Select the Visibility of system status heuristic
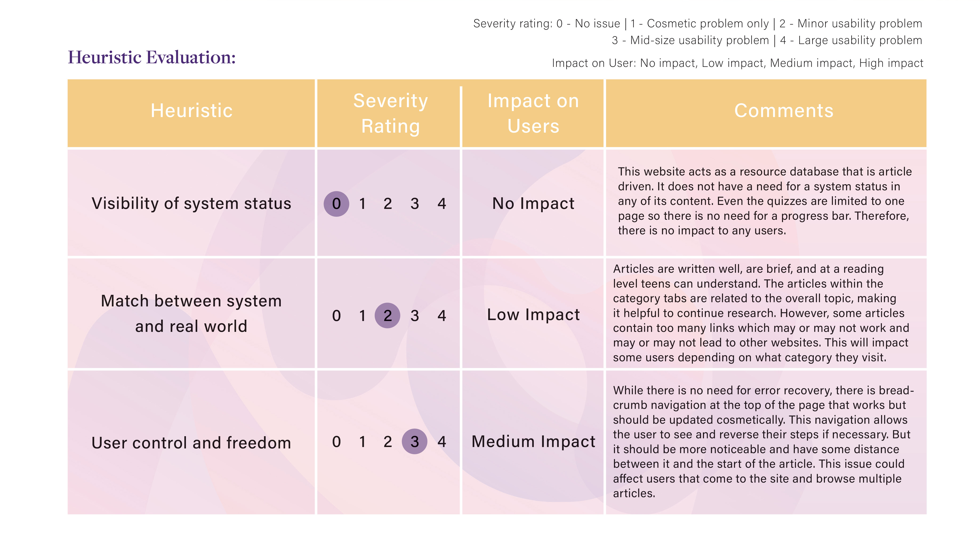The image size is (980, 545). 191,204
